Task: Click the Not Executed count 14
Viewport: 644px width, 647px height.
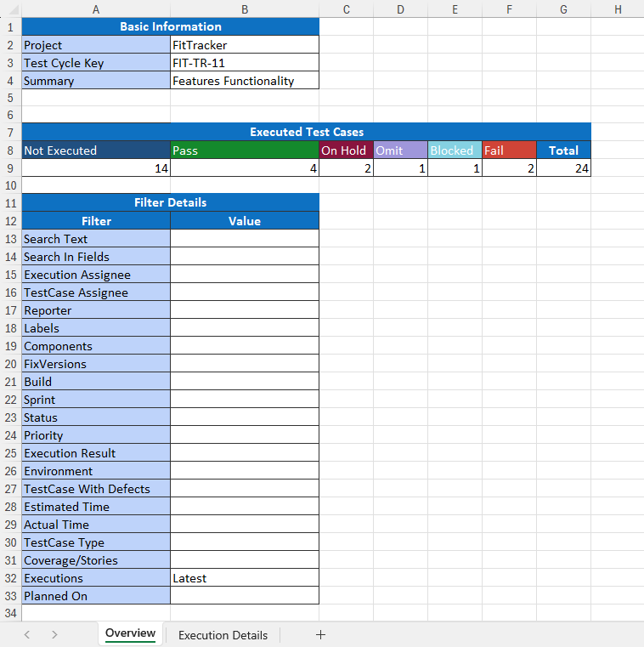Action: click(x=96, y=168)
